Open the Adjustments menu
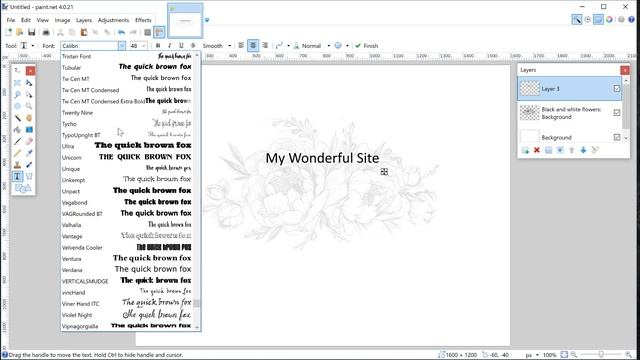This screenshot has height=360, width=640. (x=113, y=20)
